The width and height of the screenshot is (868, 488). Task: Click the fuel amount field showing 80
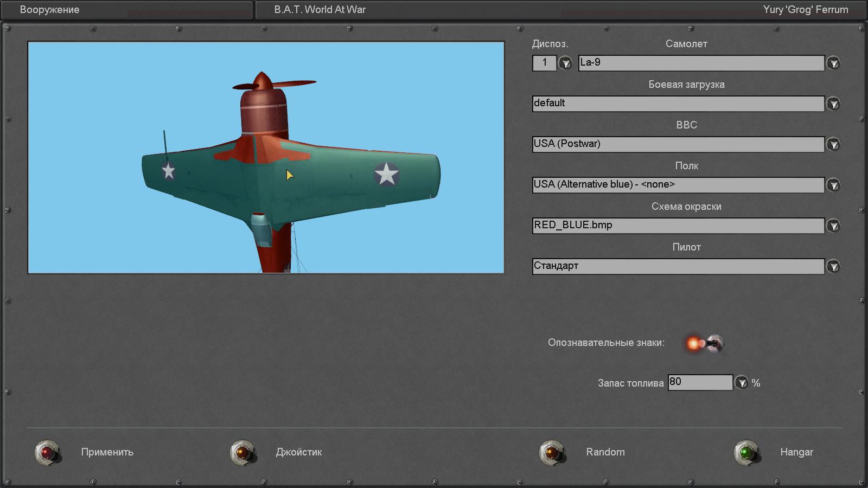[700, 382]
